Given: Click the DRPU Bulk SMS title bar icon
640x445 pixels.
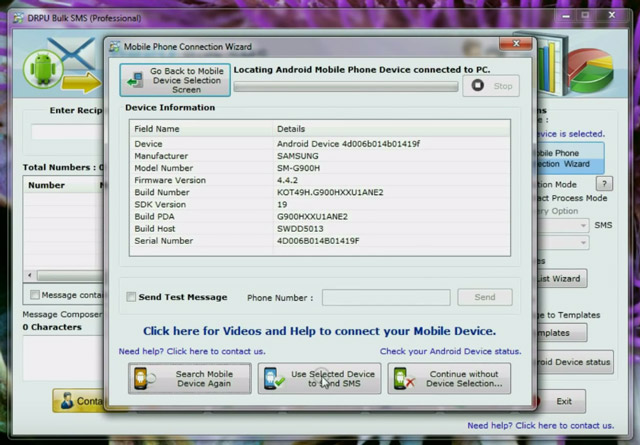Looking at the screenshot, I should [x=18, y=18].
